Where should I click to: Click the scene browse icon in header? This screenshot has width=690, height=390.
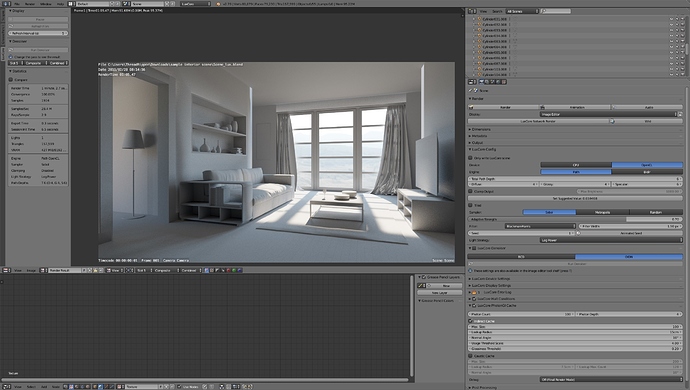pyautogui.click(x=127, y=4)
